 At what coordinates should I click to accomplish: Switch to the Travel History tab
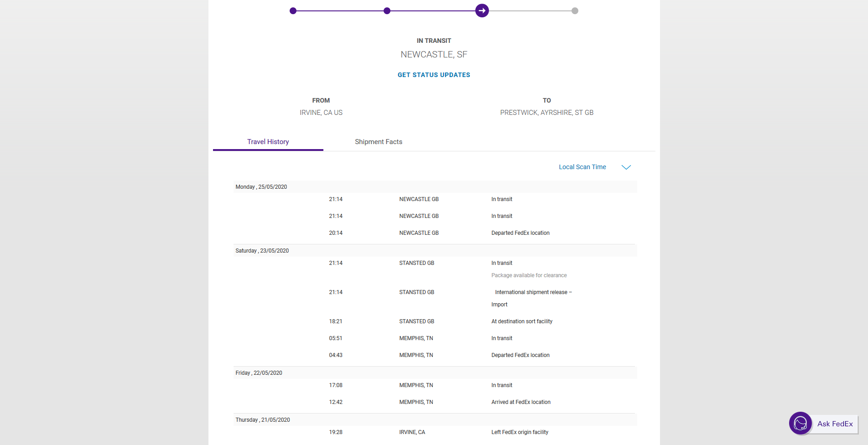pos(268,142)
